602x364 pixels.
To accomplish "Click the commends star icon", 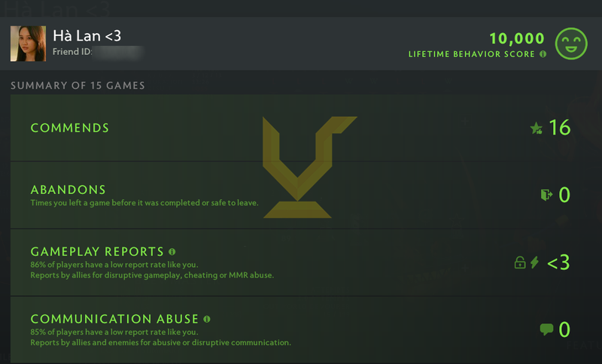I will 537,128.
